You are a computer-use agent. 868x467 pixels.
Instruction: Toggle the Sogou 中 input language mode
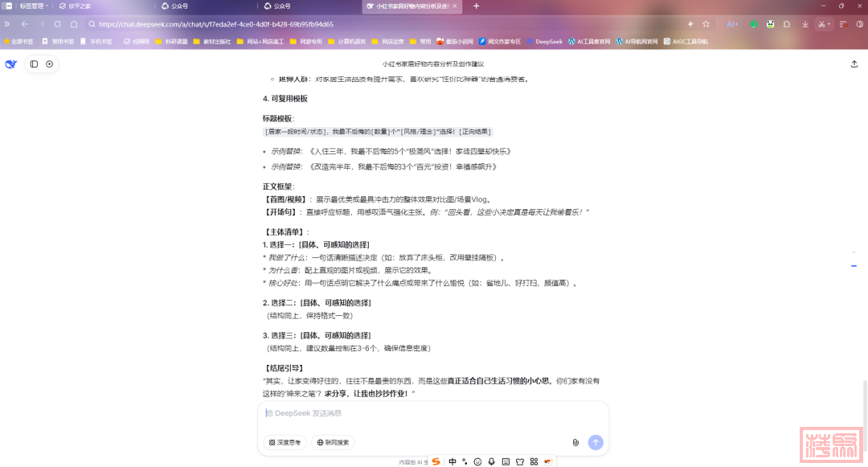[452, 461]
